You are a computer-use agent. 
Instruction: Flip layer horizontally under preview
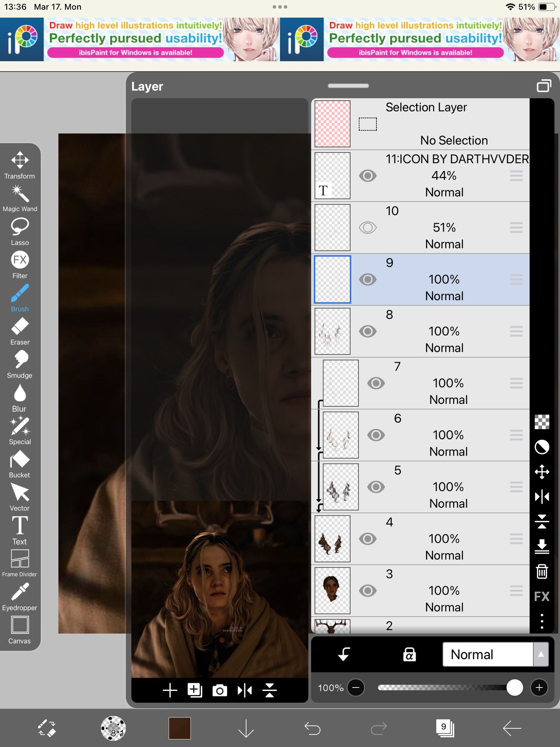245,691
